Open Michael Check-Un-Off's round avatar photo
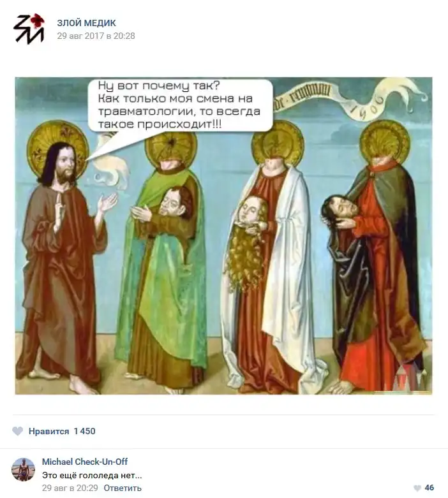Viewport: 448px width, 498px height. click(23, 469)
